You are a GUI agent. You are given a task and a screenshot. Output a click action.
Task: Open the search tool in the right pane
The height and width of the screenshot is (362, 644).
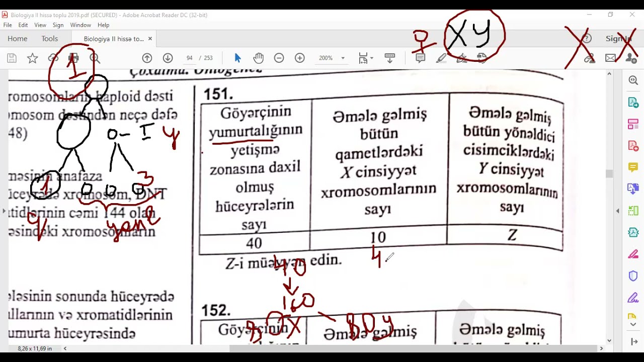[x=633, y=80]
